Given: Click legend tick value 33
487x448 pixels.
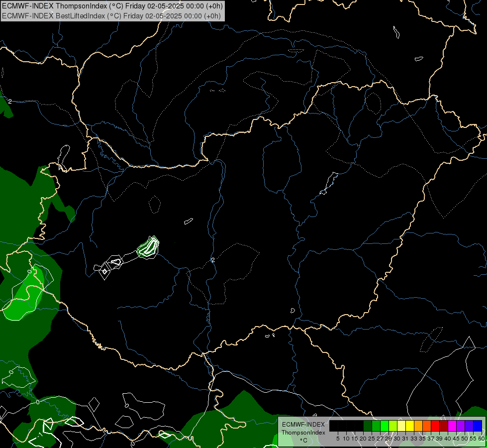Looking at the screenshot, I should pyautogui.click(x=414, y=439).
